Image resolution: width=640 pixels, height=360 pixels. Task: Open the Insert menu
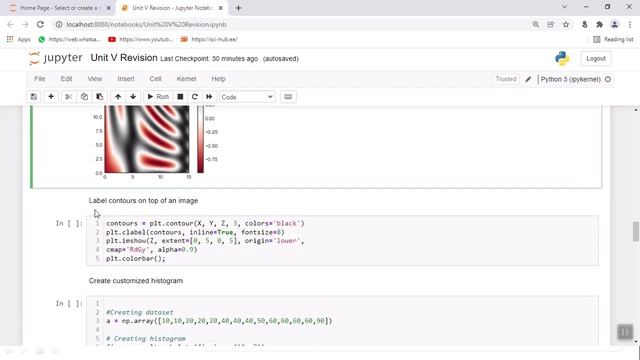pyautogui.click(x=126, y=79)
